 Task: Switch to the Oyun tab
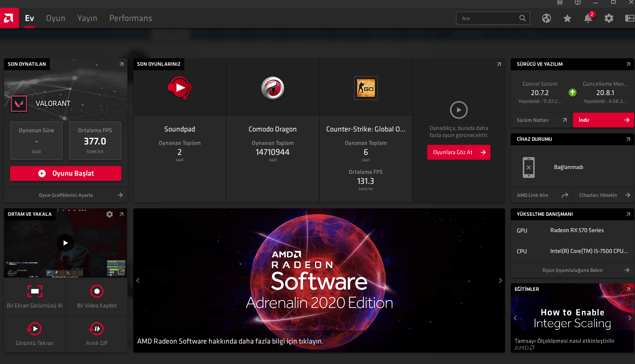coord(56,18)
